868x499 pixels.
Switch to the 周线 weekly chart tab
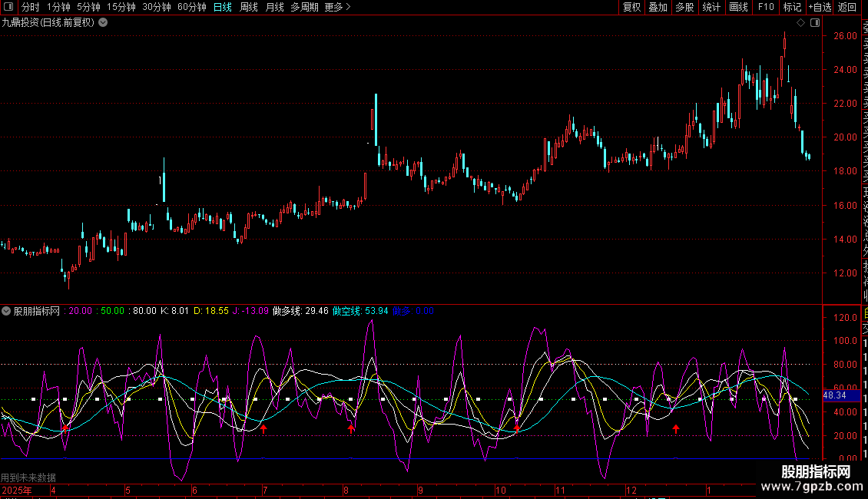pyautogui.click(x=249, y=7)
